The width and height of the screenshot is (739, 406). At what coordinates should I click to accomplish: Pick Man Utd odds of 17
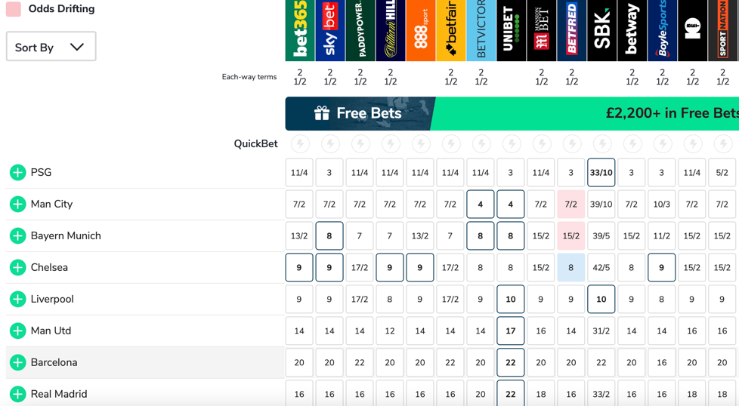[510, 331]
